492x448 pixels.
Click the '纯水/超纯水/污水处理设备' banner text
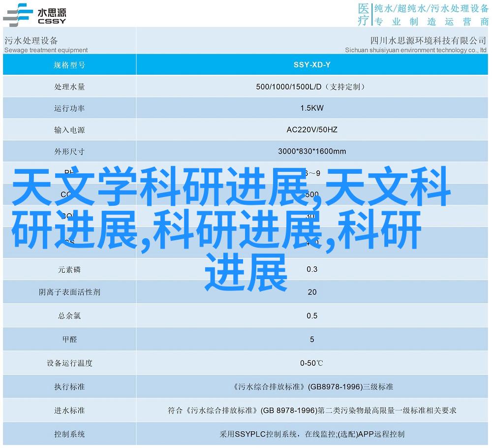pyautogui.click(x=431, y=8)
